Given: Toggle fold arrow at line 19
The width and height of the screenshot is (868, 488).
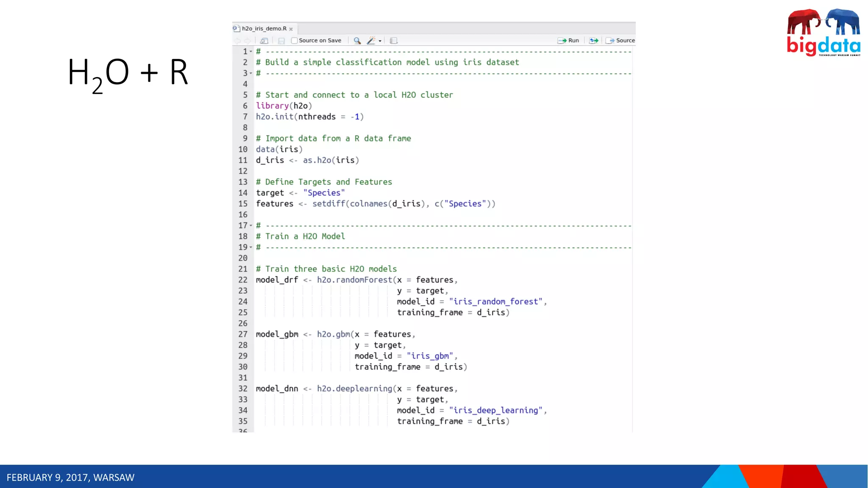Looking at the screenshot, I should 251,247.
